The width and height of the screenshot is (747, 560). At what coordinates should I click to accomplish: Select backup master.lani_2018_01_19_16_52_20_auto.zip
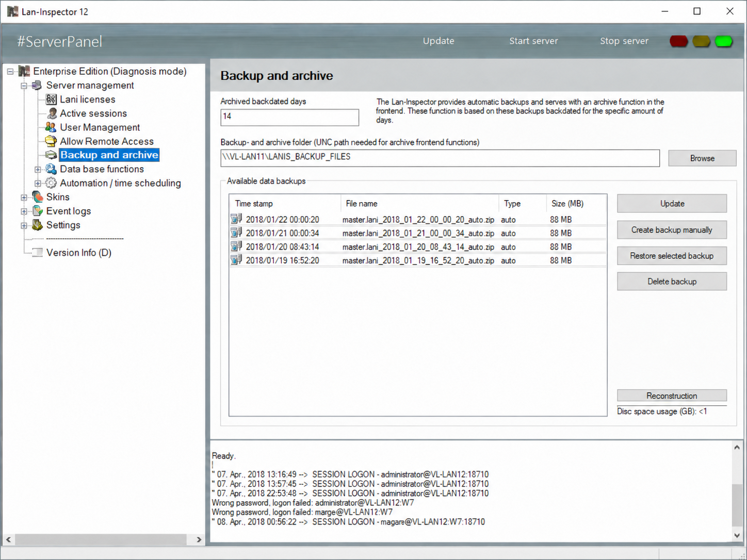click(x=418, y=260)
